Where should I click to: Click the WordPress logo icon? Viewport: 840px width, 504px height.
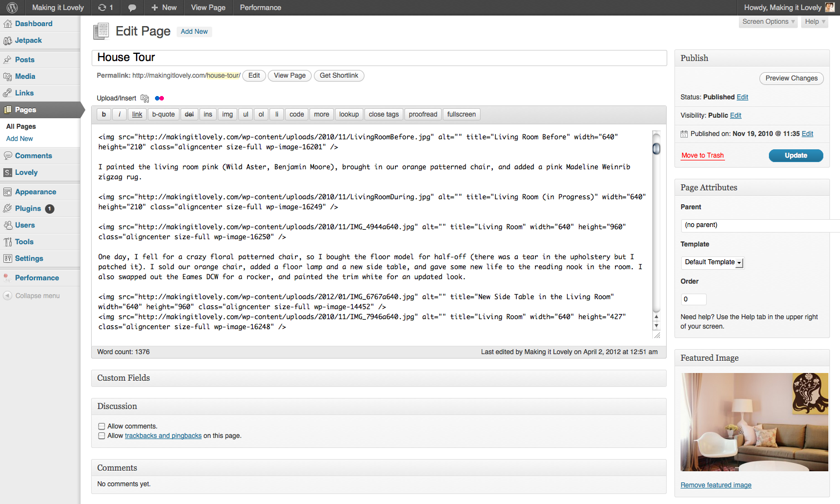[12, 8]
